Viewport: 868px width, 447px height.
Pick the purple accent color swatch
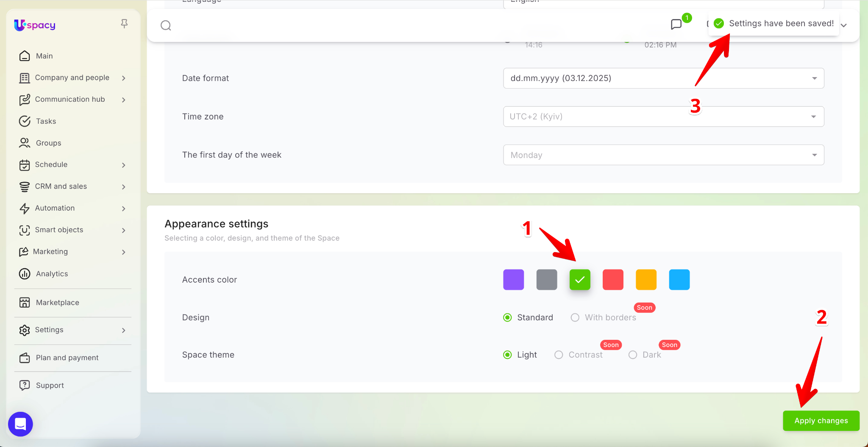click(x=513, y=280)
